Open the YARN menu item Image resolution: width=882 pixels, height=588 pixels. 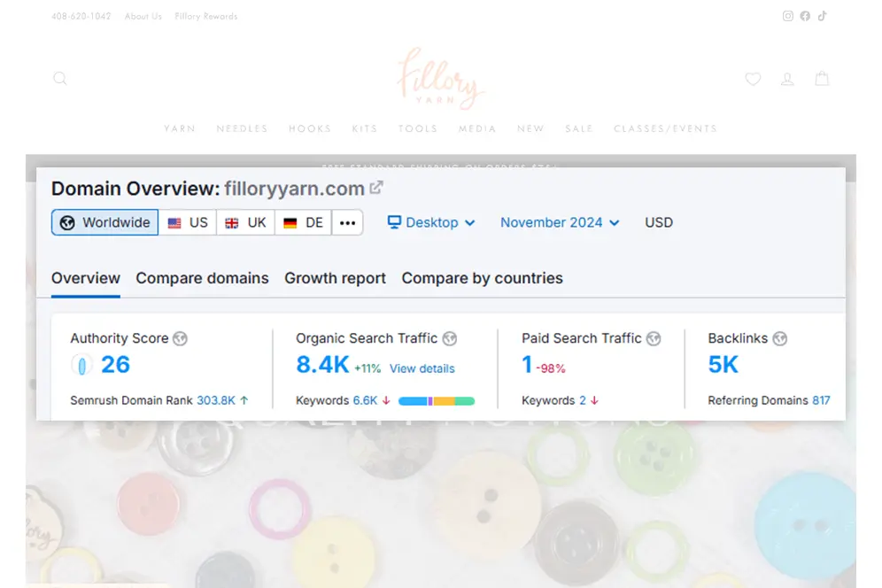click(180, 129)
